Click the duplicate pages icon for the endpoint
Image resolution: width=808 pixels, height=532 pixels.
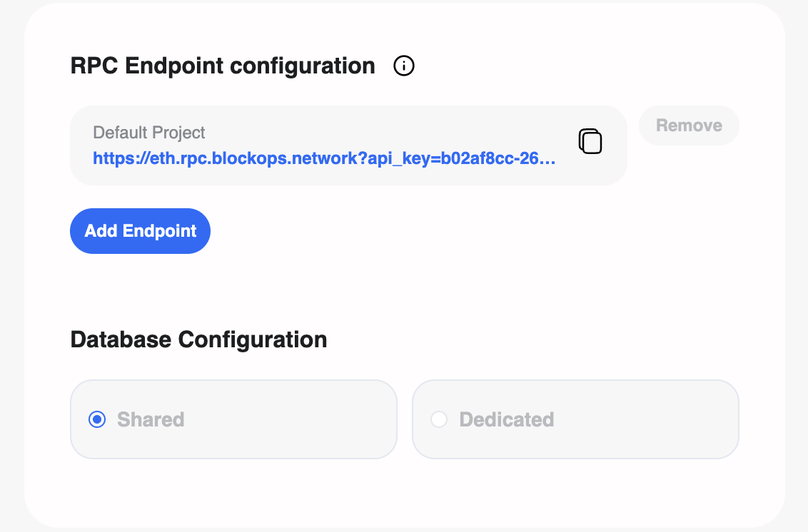coord(590,141)
